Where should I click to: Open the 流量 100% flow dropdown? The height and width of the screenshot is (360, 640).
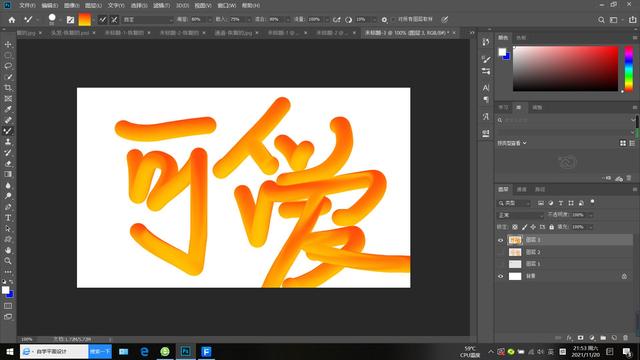(x=327, y=20)
